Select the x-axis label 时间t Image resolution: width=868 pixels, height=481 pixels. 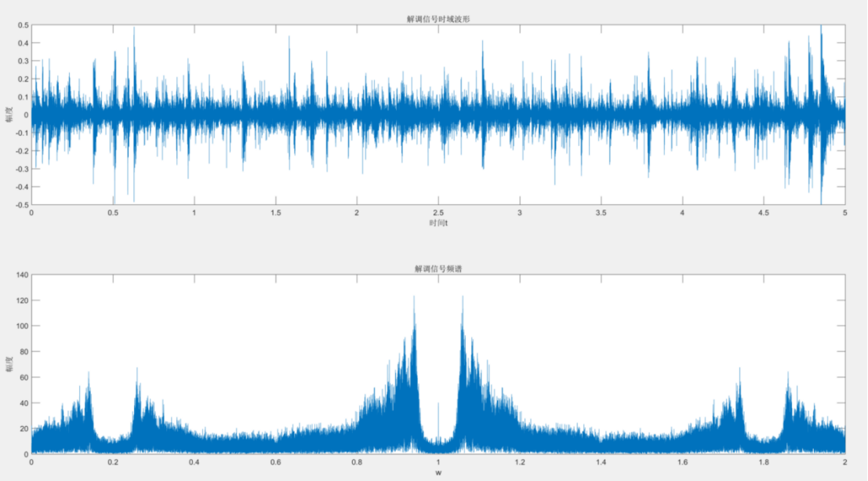click(438, 223)
